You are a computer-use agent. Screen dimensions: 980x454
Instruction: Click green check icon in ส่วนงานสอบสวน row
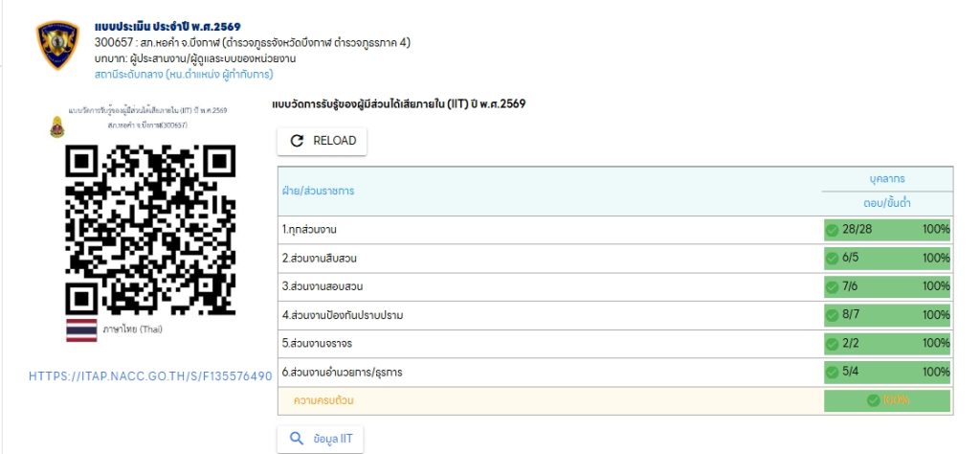point(832,287)
